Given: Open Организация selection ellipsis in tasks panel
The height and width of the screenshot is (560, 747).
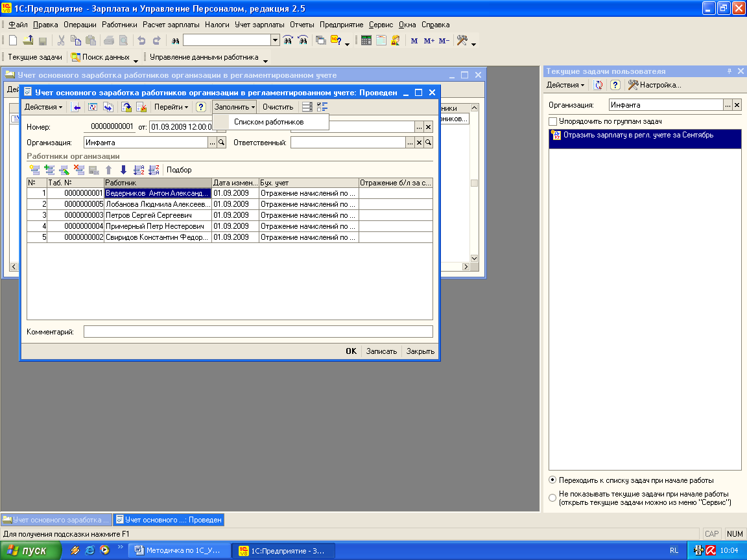Looking at the screenshot, I should 728,105.
